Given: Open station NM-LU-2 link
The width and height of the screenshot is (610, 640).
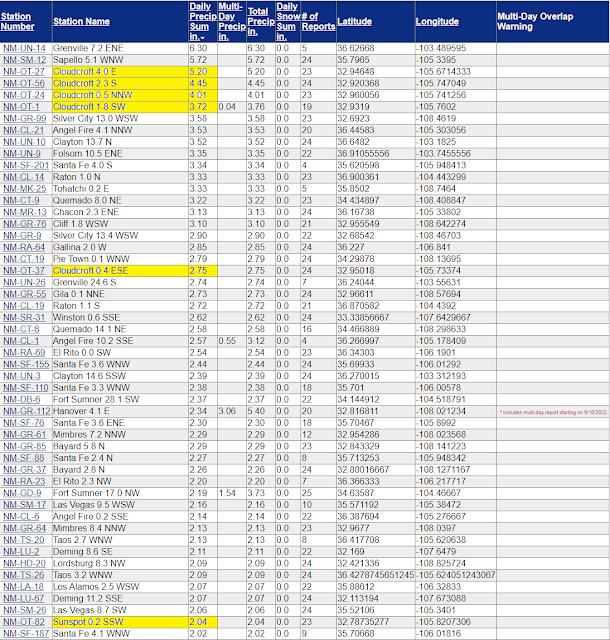Looking at the screenshot, I should [21, 551].
